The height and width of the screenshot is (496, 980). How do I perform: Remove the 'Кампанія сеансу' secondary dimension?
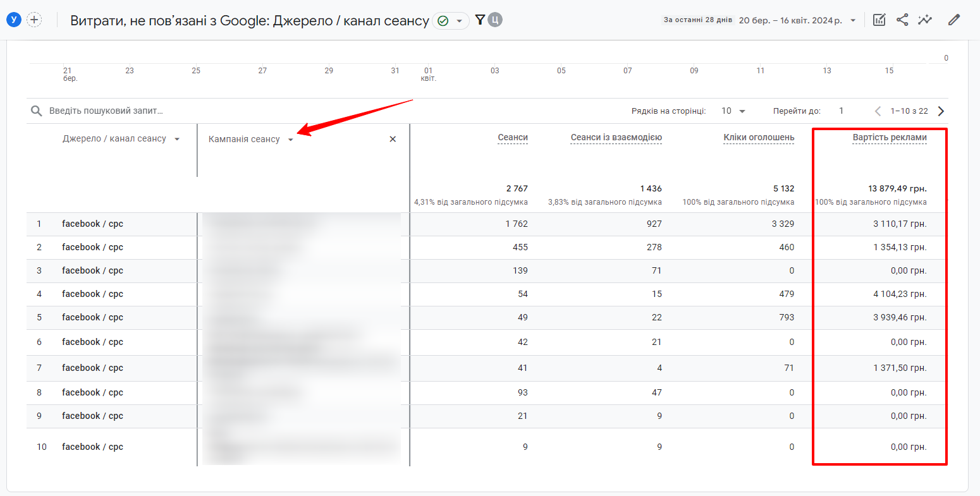pyautogui.click(x=393, y=139)
